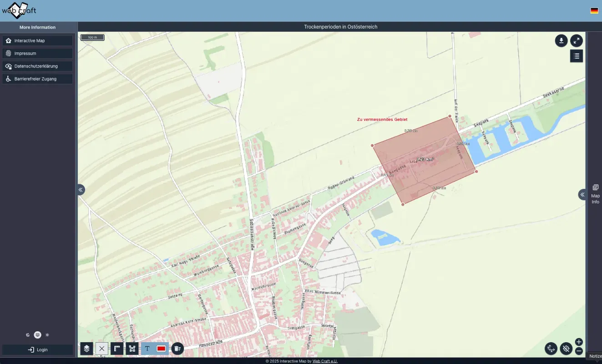This screenshot has height=364, width=602.
Task: Collapse the More Information sidebar
Action: click(81, 190)
